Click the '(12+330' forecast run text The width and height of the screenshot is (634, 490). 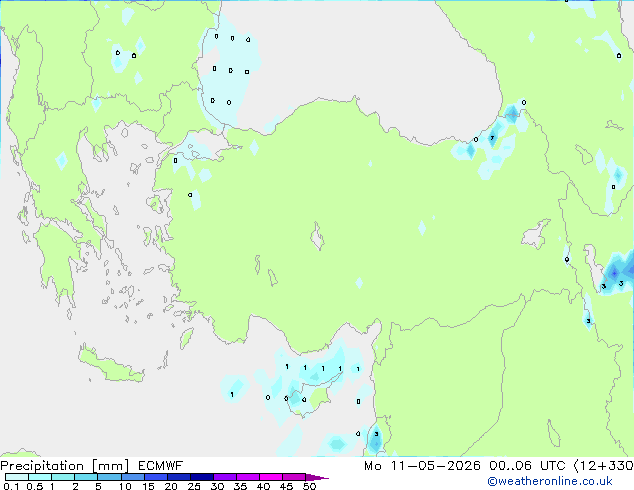coord(603,466)
